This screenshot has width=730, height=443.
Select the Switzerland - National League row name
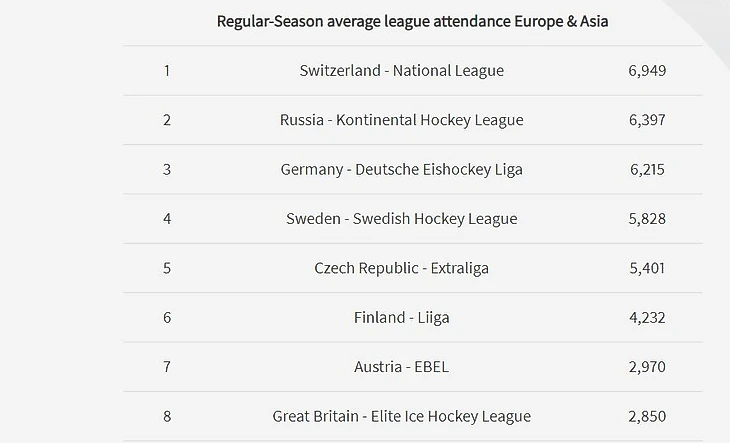tap(401, 70)
